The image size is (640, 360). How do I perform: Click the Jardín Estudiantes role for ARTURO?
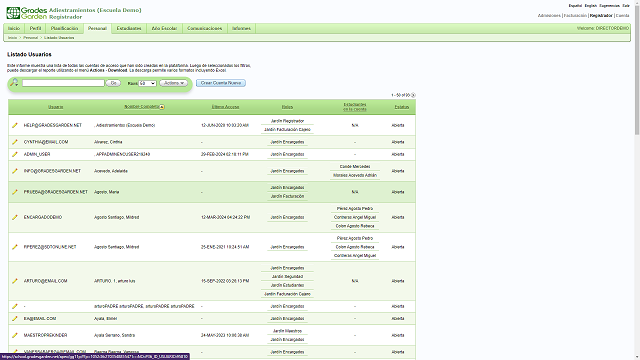pyautogui.click(x=287, y=285)
